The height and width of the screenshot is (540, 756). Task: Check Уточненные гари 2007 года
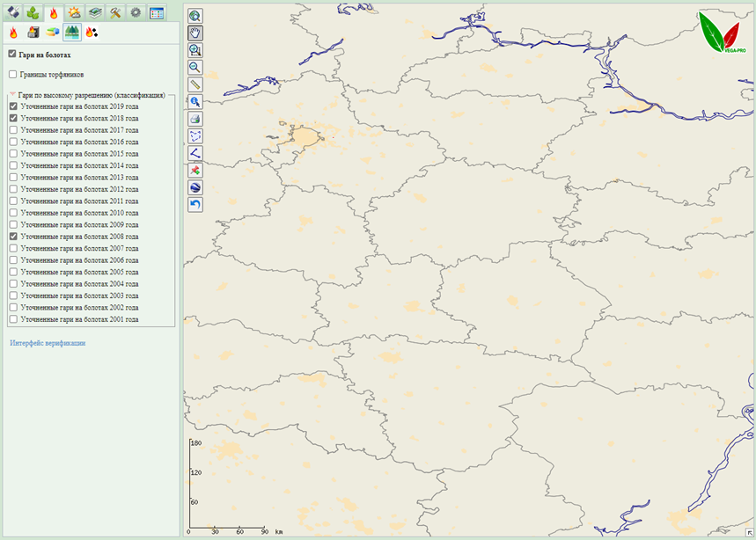pos(13,249)
